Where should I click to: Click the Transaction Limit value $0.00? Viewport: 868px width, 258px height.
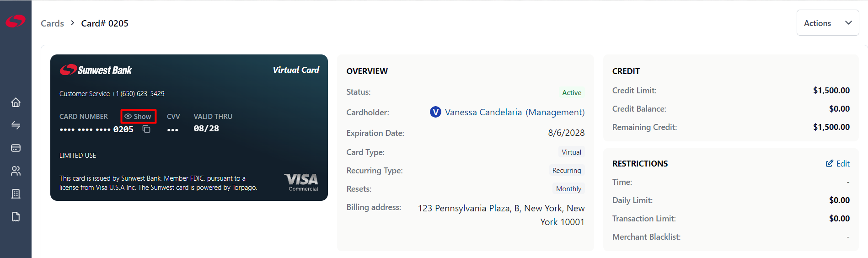pyautogui.click(x=839, y=219)
